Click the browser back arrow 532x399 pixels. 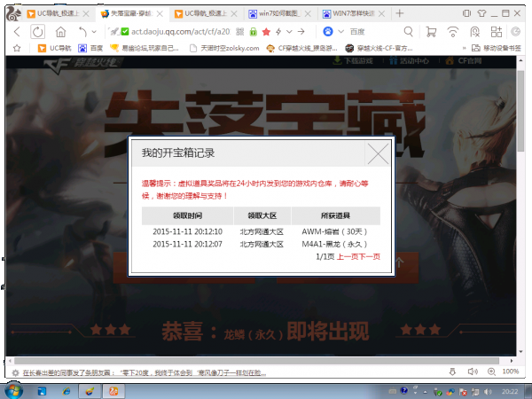pos(17,32)
